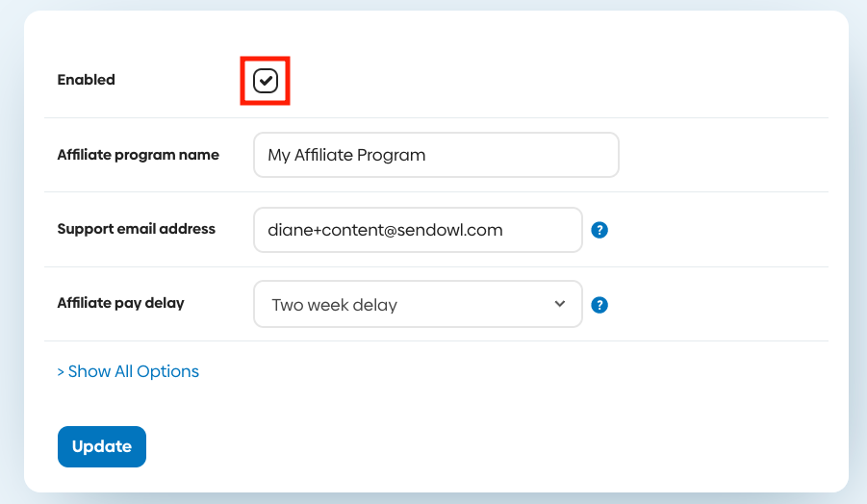The height and width of the screenshot is (504, 867).
Task: Place cursor in diane+content@sendowl.com text
Action: point(386,230)
